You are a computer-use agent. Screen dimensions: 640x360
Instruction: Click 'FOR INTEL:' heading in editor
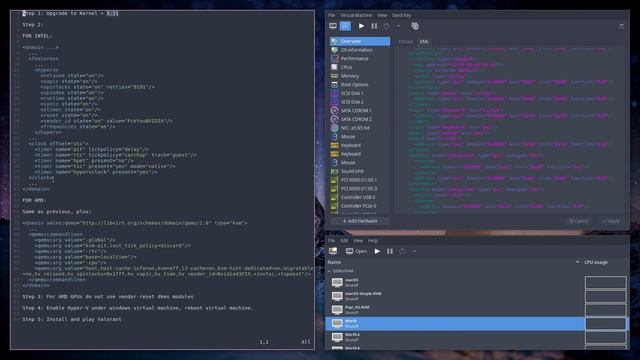[37, 36]
